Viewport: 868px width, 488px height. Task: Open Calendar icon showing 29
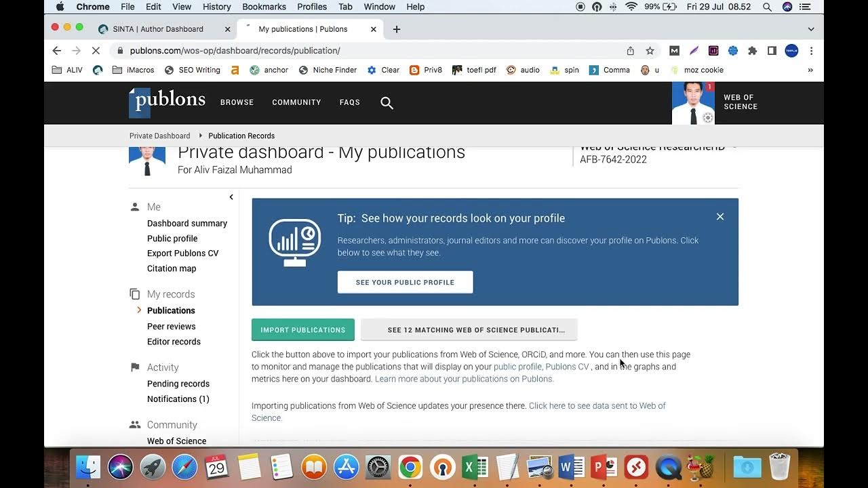pos(217,467)
